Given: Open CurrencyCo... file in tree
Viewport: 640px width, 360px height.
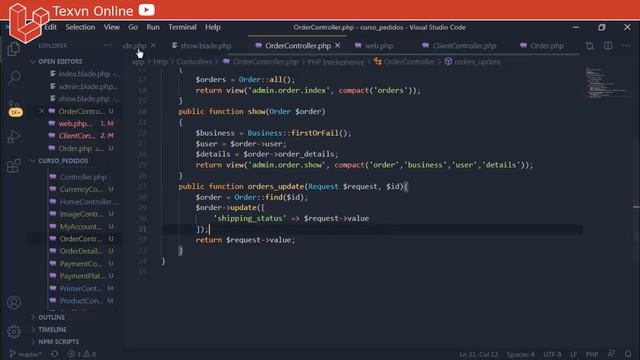Looking at the screenshot, I should (80, 189).
